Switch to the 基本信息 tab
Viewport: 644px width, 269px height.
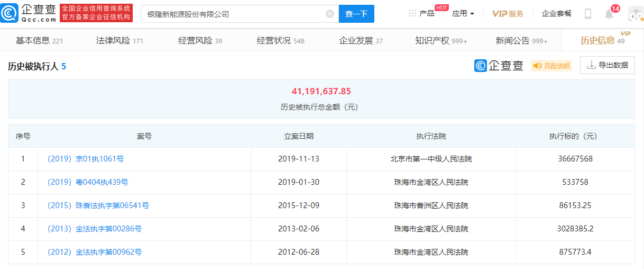point(39,41)
